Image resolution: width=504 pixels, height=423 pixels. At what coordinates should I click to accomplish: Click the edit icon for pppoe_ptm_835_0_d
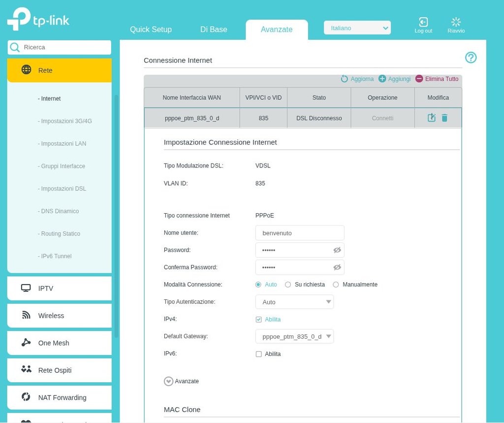pos(432,118)
